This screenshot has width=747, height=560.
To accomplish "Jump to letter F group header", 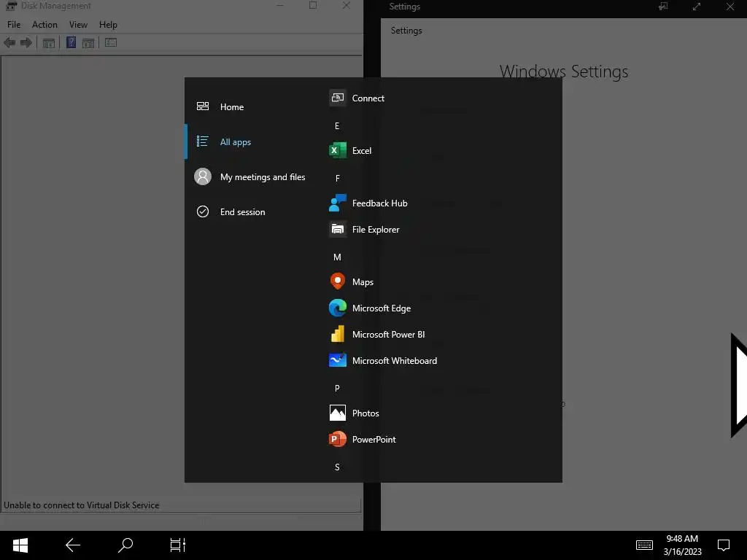I will tap(337, 178).
